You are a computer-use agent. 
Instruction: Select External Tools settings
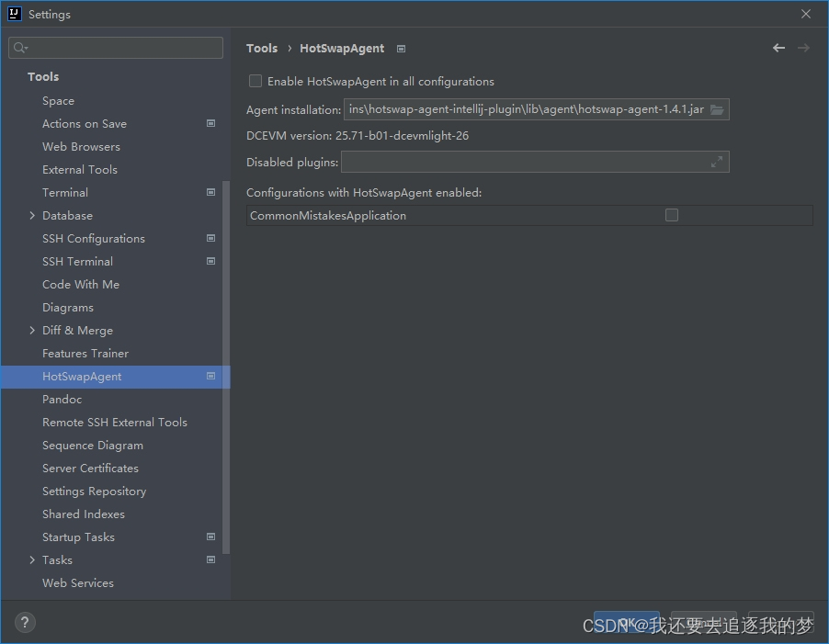point(80,170)
